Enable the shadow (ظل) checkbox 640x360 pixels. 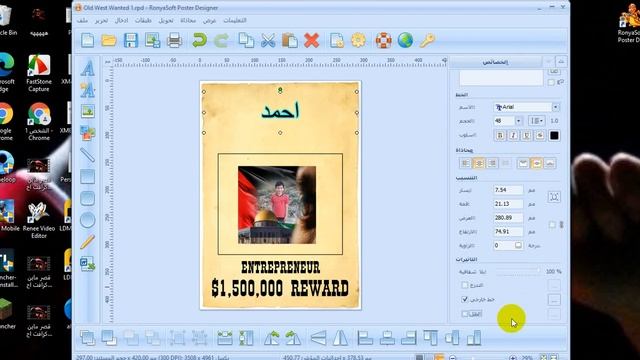(x=464, y=313)
